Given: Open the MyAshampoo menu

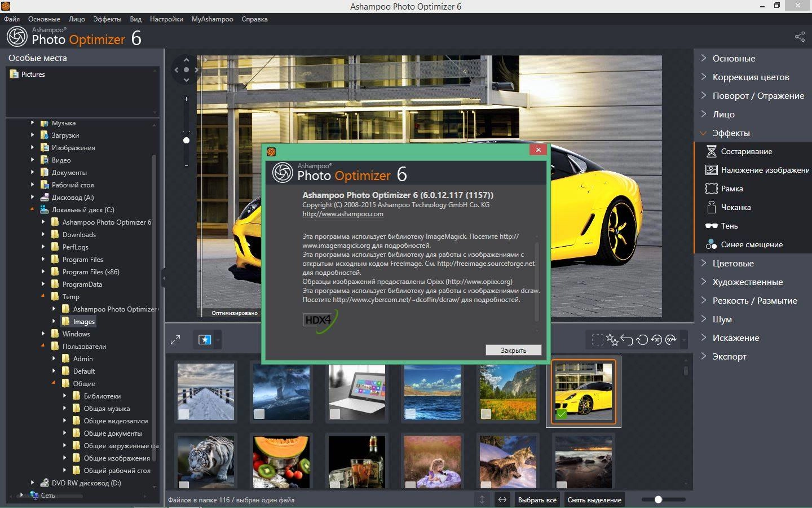Looking at the screenshot, I should (213, 19).
